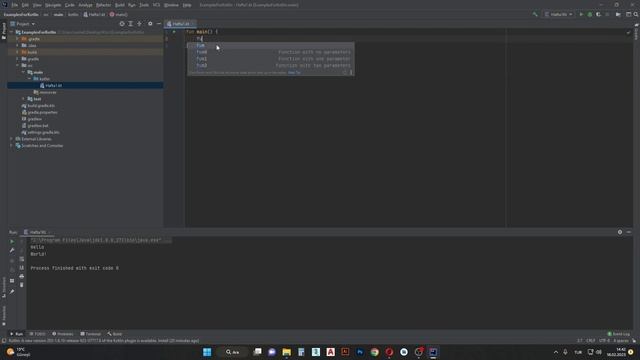The image size is (640, 360).
Task: Click the scroll-to-end icon in the Run console toolbar
Action: 22,268
